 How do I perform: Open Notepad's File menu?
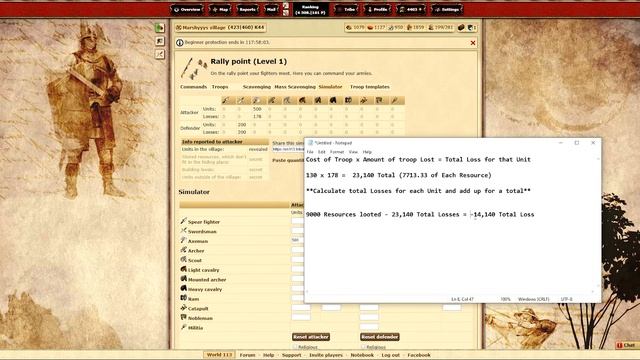tap(310, 152)
